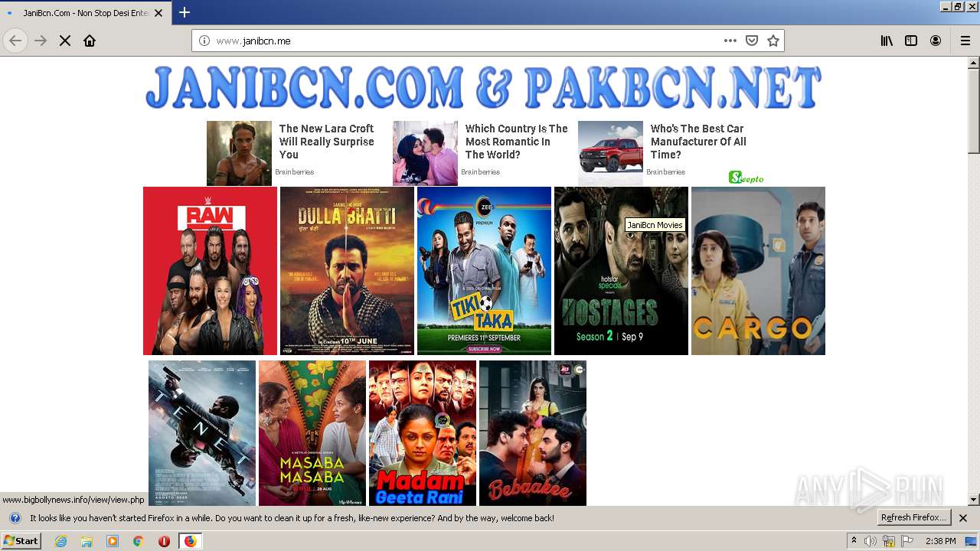Click the 2:38 PM system clock
The width and height of the screenshot is (980, 551).
pyautogui.click(x=940, y=541)
